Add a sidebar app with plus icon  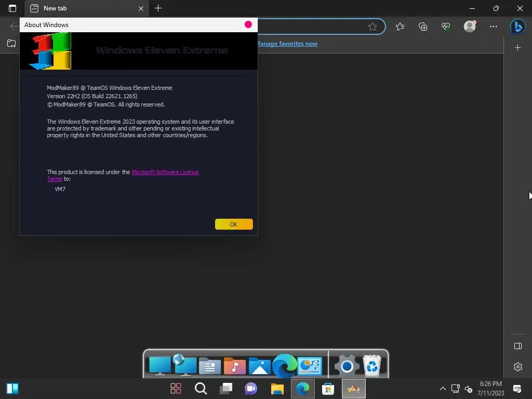(x=518, y=48)
